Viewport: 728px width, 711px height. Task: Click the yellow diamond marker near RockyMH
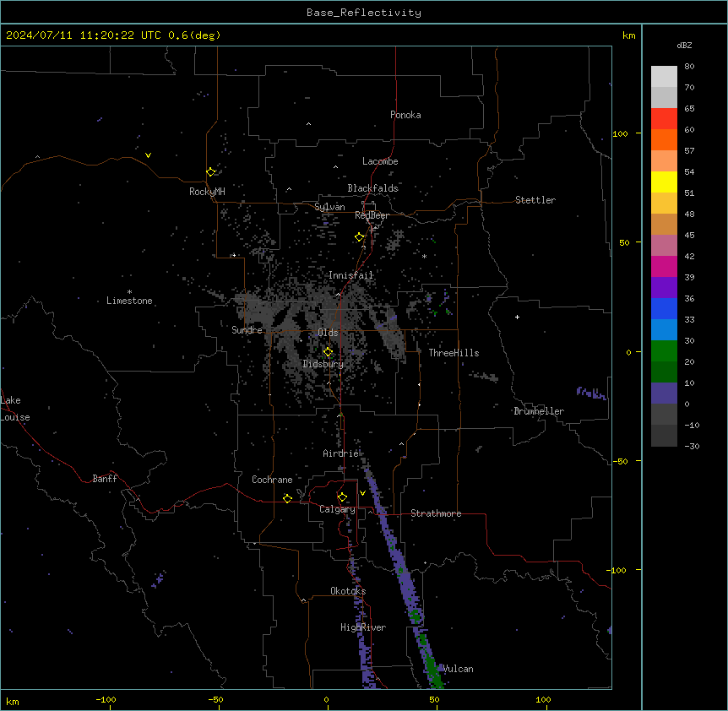211,171
